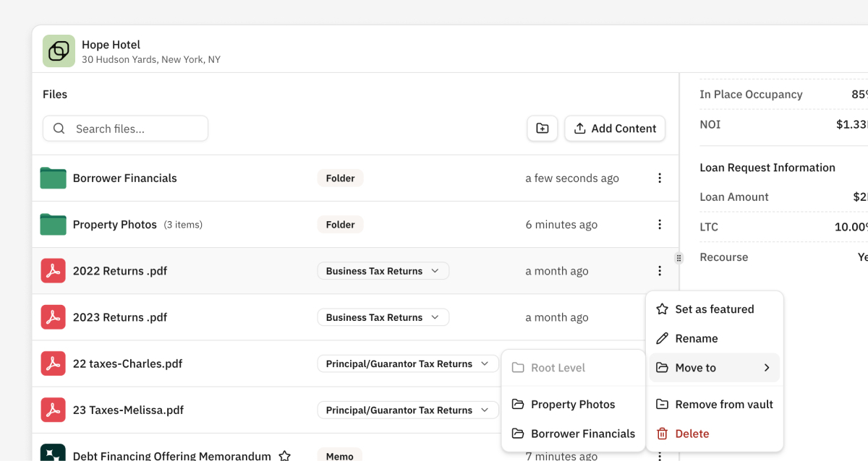The height and width of the screenshot is (461, 868).
Task: Click the PDF icon of 2023 Returns .pdf
Action: (53, 317)
